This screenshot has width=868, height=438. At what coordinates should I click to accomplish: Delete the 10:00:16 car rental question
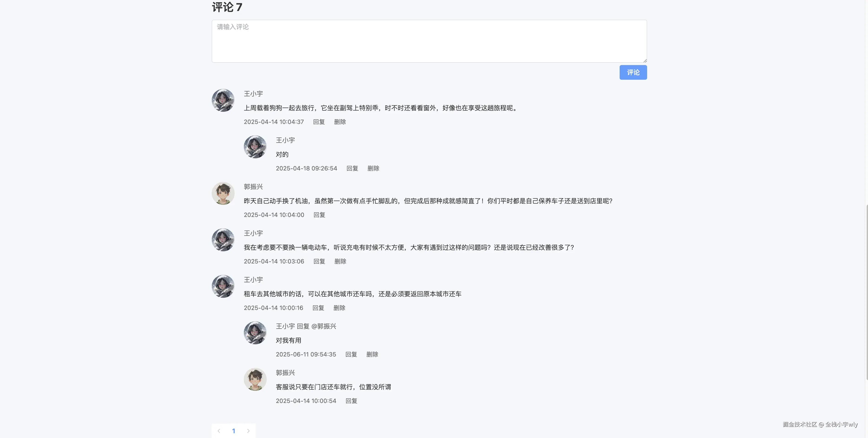(x=339, y=308)
